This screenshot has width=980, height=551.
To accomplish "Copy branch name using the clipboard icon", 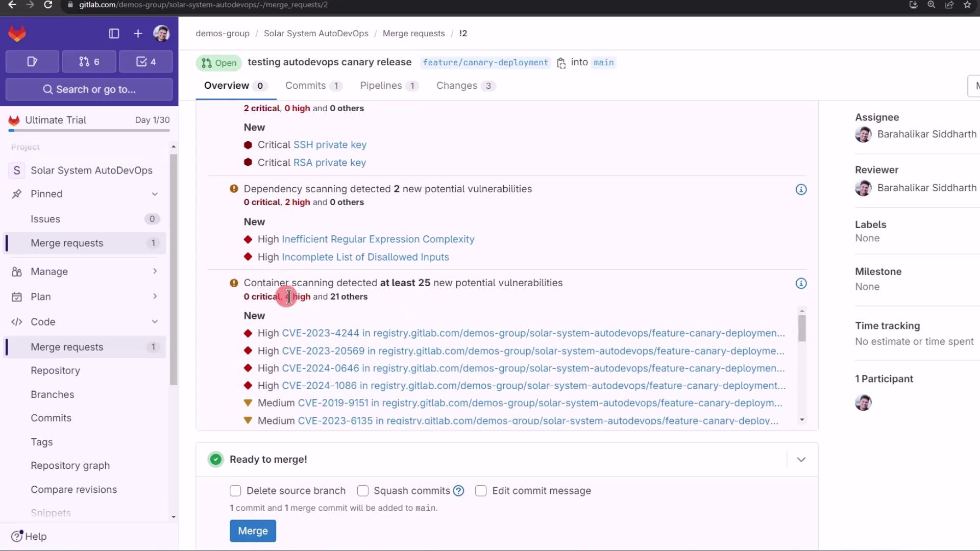I will coord(561,63).
